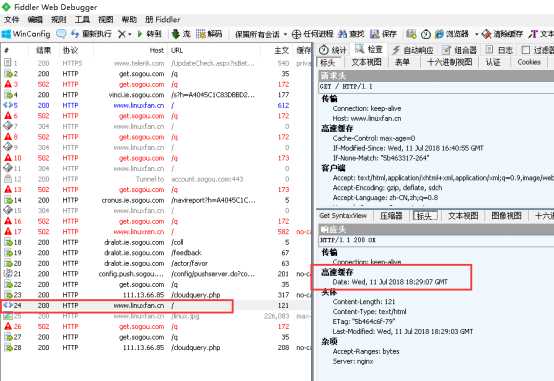Select the request Cookies tab
Image resolution: width=554 pixels, height=381 pixels.
pyautogui.click(x=529, y=62)
